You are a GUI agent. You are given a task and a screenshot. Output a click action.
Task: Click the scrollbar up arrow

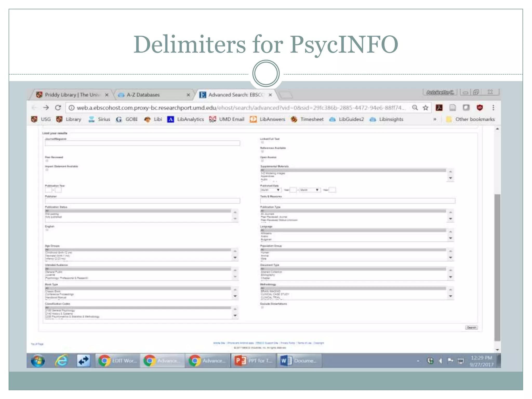click(497, 129)
